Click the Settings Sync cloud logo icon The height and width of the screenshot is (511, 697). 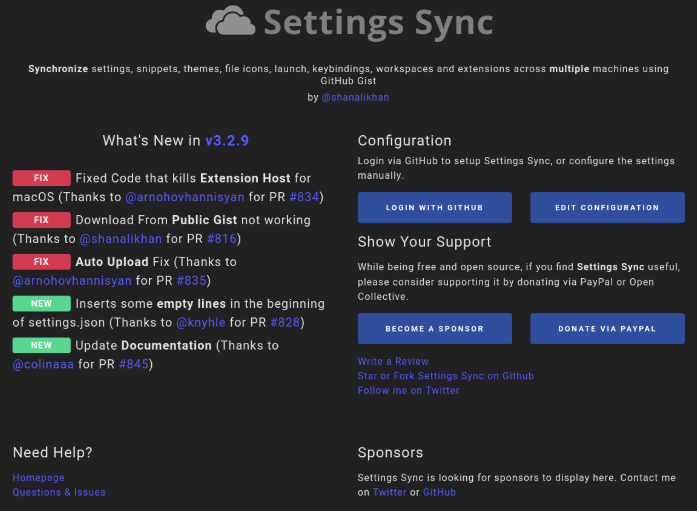point(230,20)
